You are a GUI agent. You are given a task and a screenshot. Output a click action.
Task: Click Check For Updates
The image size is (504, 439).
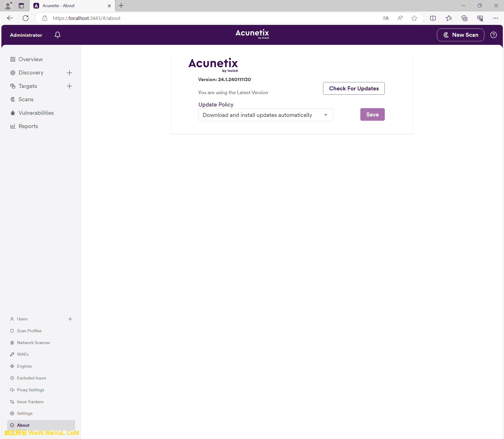pos(353,88)
